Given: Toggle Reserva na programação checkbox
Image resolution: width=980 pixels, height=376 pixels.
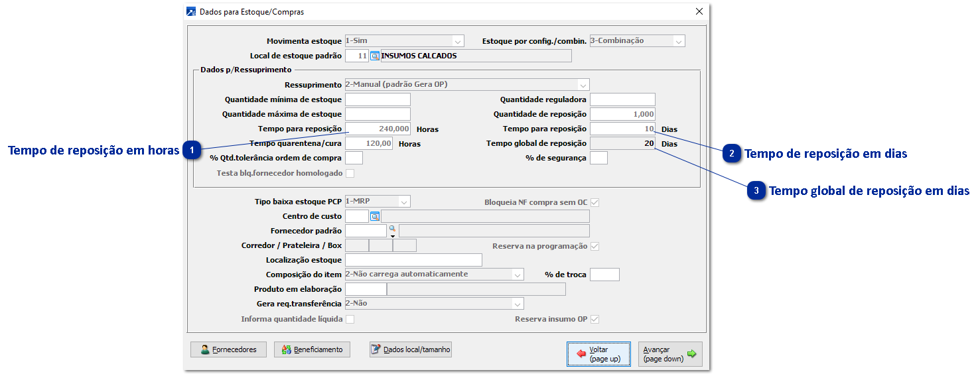Looking at the screenshot, I should tap(595, 246).
